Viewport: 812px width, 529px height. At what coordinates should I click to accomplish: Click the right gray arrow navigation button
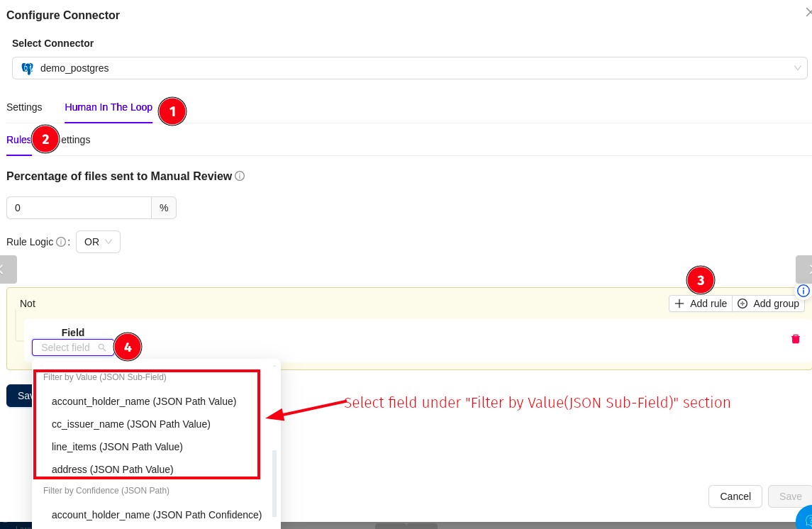[805, 269]
